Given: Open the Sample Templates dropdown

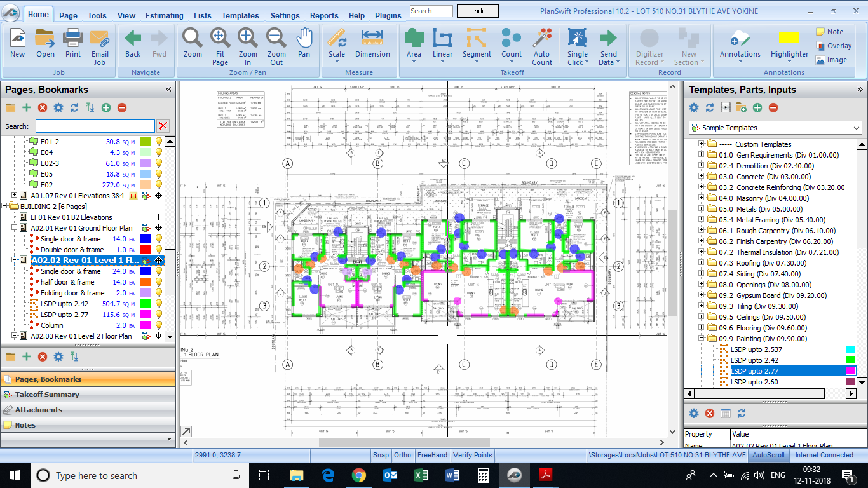Looking at the screenshot, I should (775, 128).
